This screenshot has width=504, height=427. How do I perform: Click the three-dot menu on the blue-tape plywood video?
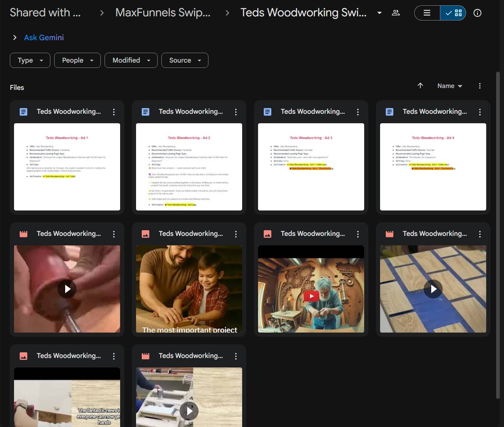click(x=480, y=234)
